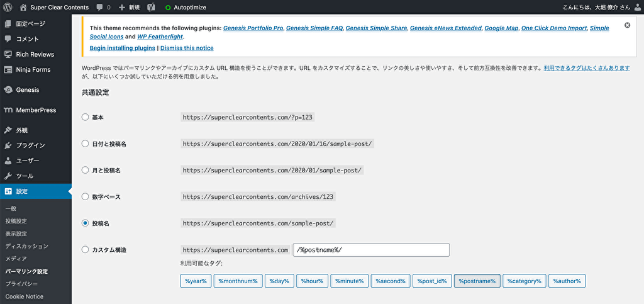Go to 投稿設定 submenu

point(16,221)
